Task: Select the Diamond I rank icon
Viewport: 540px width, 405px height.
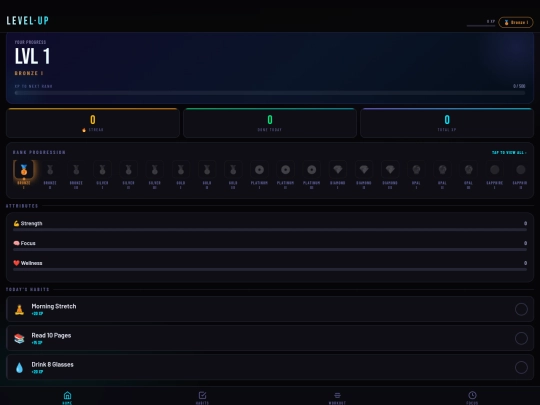Action: point(338,169)
